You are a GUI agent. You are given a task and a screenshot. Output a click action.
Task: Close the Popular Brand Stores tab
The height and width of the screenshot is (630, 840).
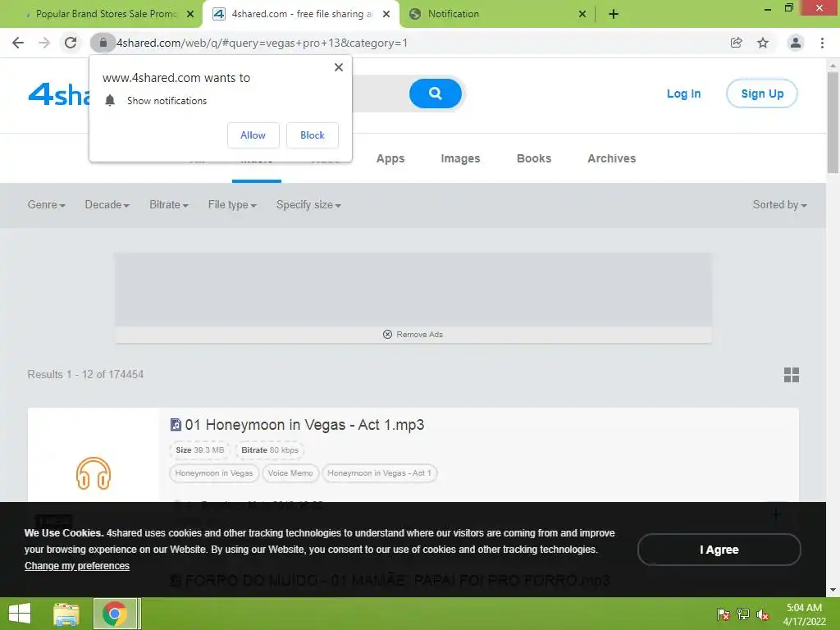[190, 14]
